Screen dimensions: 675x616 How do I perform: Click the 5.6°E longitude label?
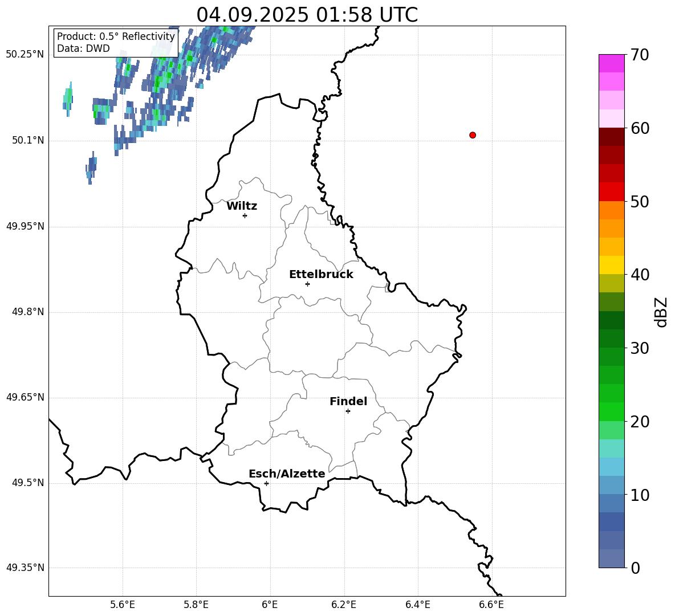click(123, 605)
